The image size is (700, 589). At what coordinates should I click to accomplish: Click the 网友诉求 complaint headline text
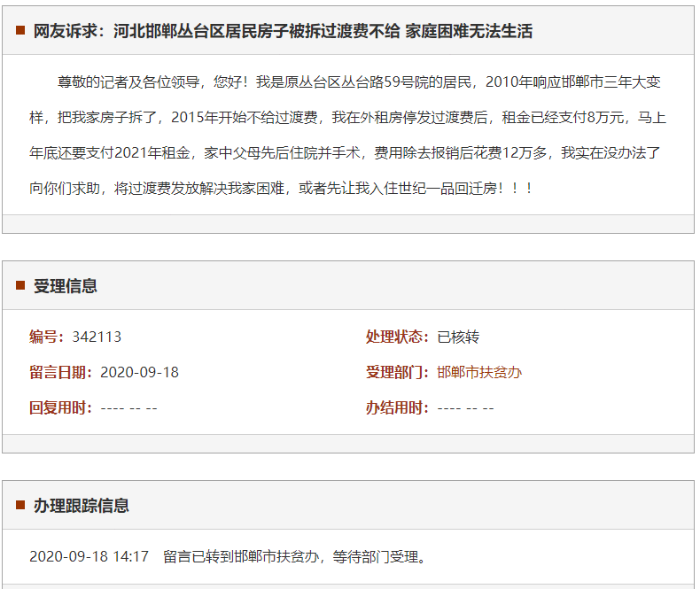pyautogui.click(x=283, y=31)
